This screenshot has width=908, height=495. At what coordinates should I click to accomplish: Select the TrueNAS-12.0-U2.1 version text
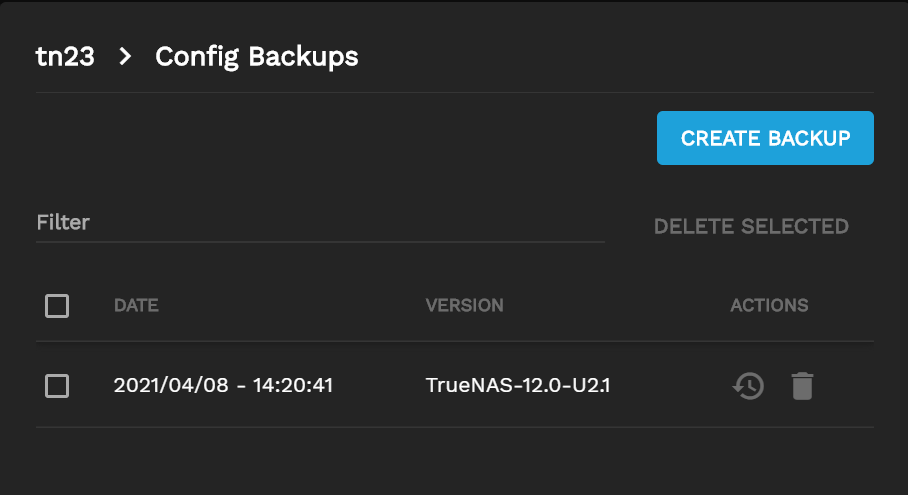518,385
